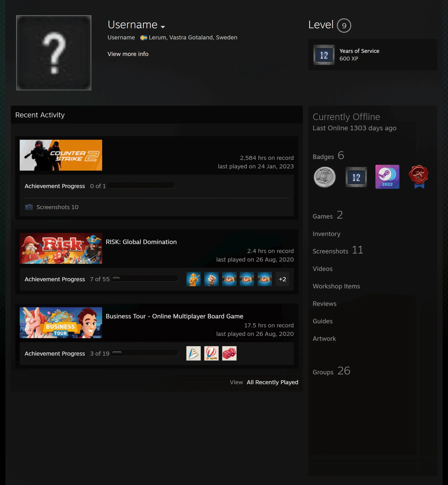Open the RISK game banner image
This screenshot has height=485, width=448.
pyautogui.click(x=61, y=248)
